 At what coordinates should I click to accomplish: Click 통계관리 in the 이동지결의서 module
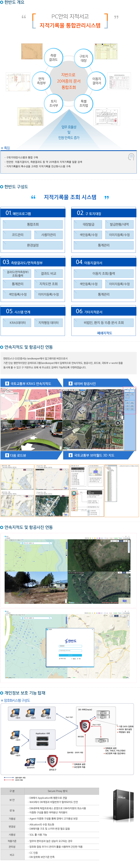pos(104,294)
